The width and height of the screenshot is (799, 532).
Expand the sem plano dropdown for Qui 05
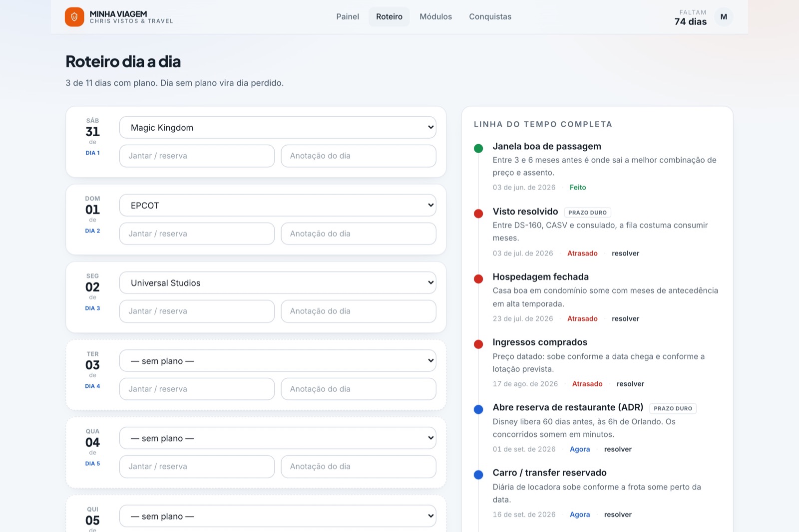(x=278, y=516)
